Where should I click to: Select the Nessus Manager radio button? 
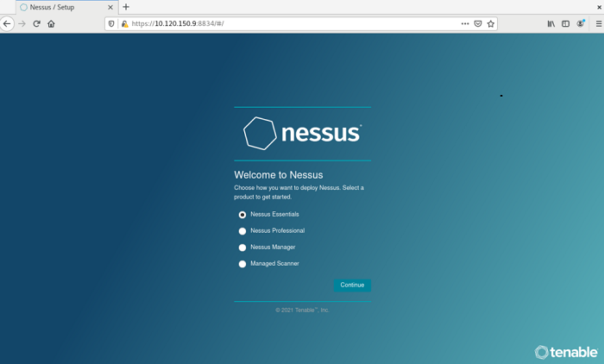pos(242,248)
